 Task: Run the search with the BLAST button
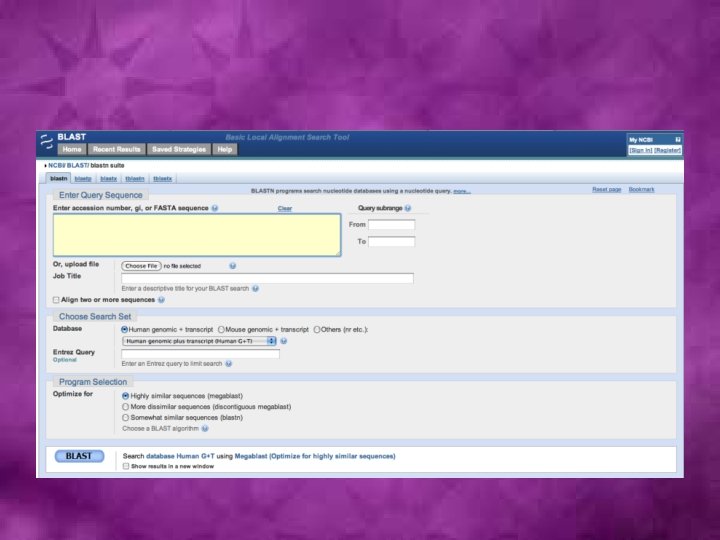(x=79, y=456)
